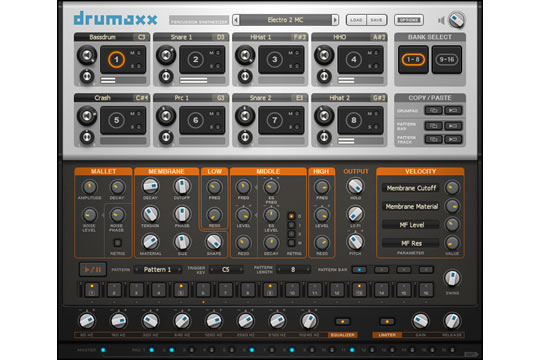Copy the pattern track

pyautogui.click(x=433, y=139)
